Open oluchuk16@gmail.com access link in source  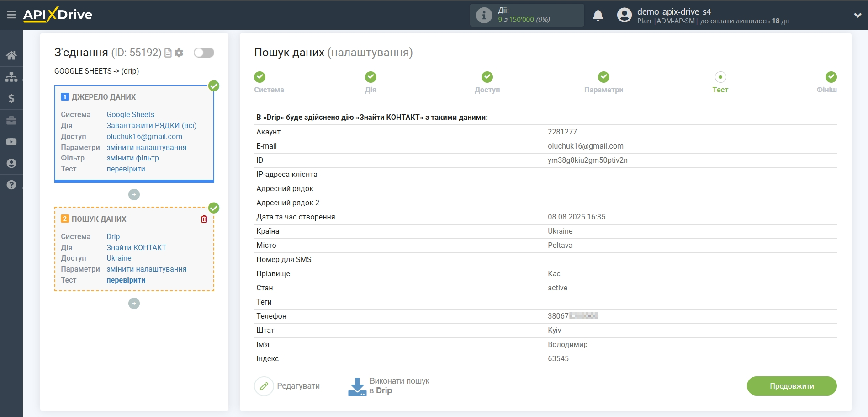144,136
